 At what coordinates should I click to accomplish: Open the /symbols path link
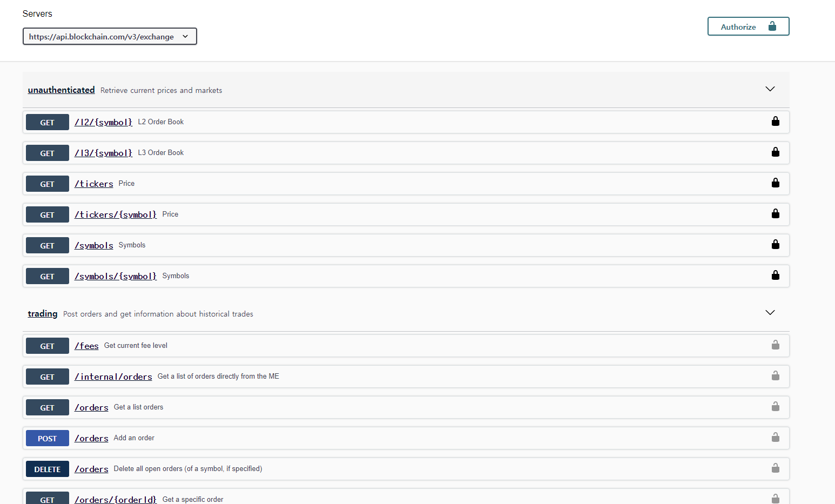coord(94,245)
